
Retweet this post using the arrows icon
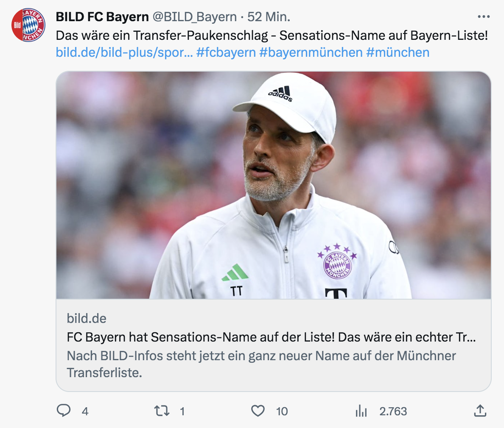(161, 411)
